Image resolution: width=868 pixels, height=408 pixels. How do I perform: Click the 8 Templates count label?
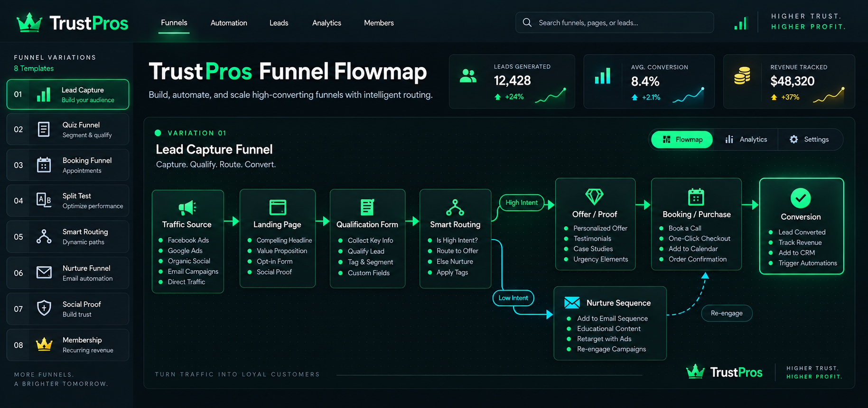click(34, 68)
